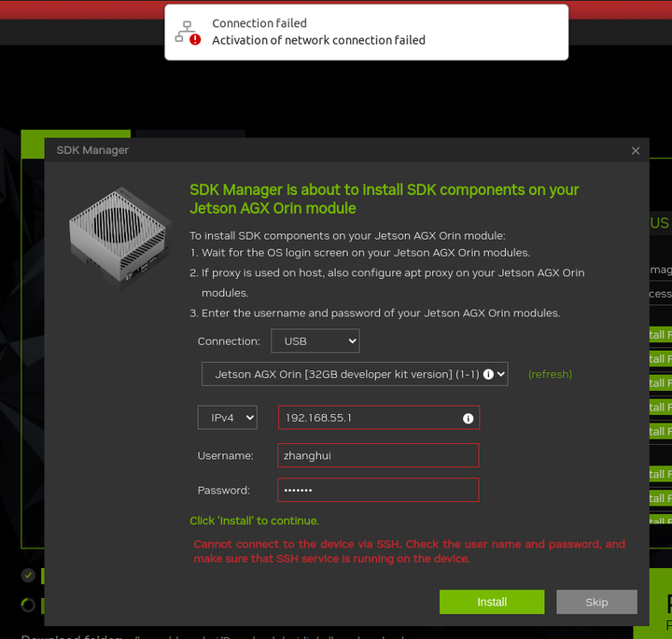Click the 'Connection:' label
672x639 pixels.
pos(229,341)
